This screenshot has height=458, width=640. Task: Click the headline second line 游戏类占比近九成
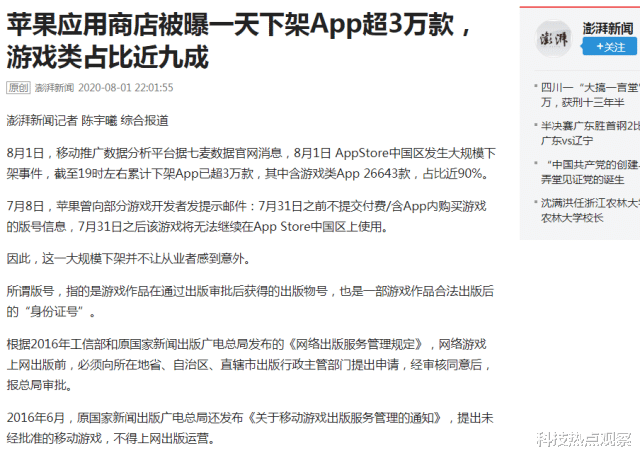tap(108, 57)
